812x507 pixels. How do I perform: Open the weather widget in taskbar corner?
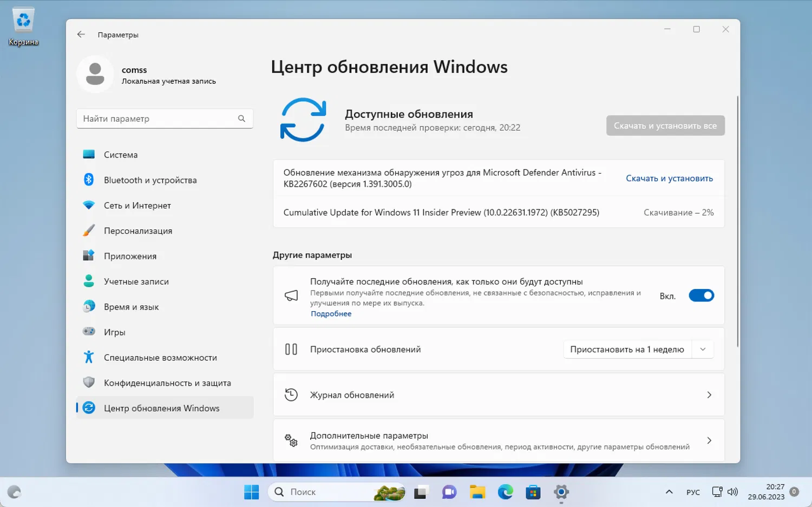pos(14,492)
